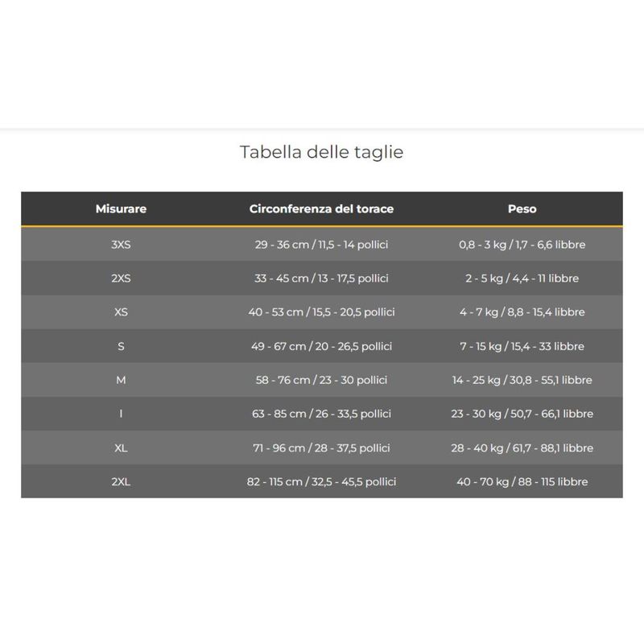Click chest value 33 - 45 cm
Viewport: 644px width, 644px height.
point(321,279)
